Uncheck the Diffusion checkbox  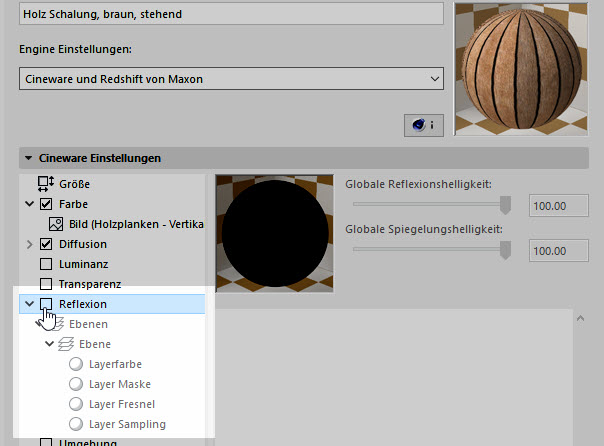pos(46,244)
